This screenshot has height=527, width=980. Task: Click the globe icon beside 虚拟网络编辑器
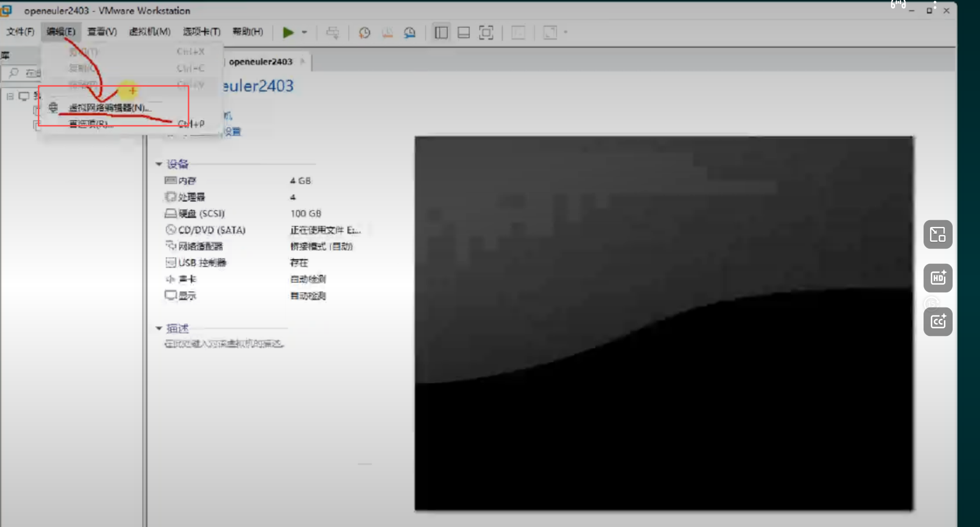(54, 108)
